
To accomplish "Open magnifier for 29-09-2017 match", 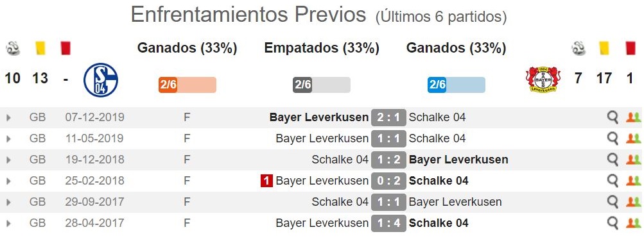I will [613, 202].
